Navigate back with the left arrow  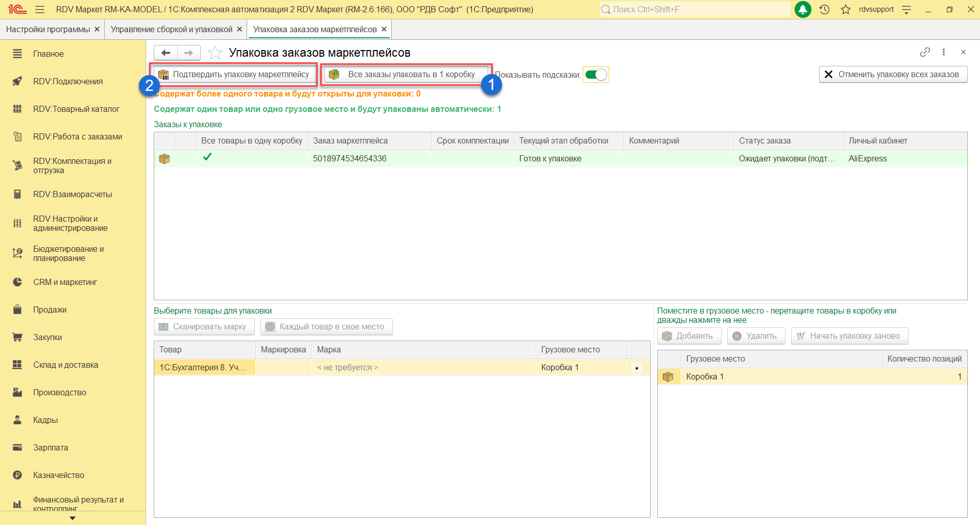[x=165, y=53]
